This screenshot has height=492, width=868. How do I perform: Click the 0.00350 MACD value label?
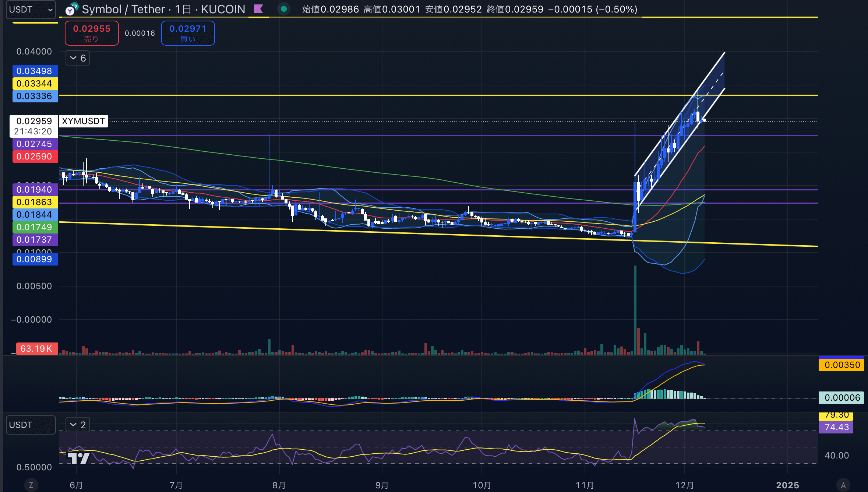point(841,365)
